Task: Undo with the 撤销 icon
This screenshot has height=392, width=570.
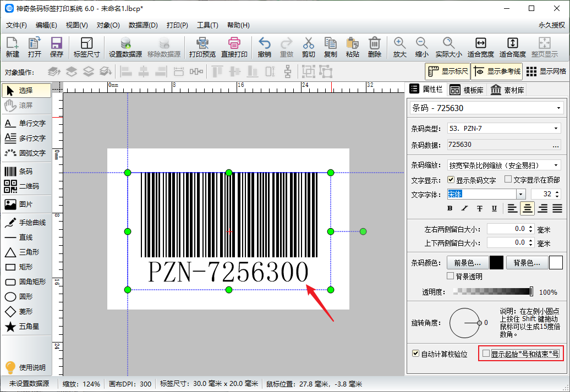Action: 264,47
